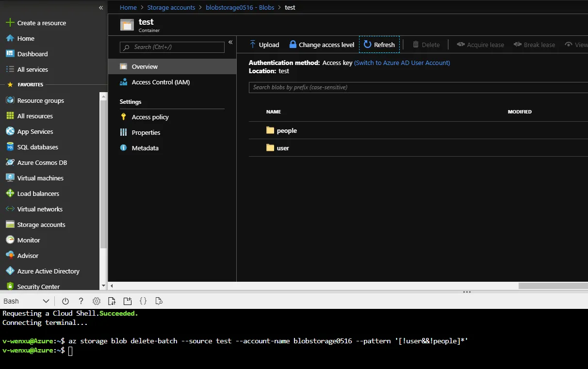Open Azure Active Directory icon

tap(10, 271)
